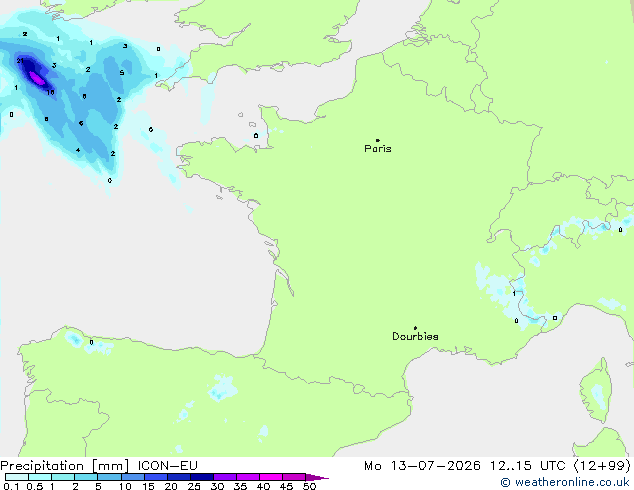Click the Precipitation [mm] title text

pos(65,466)
